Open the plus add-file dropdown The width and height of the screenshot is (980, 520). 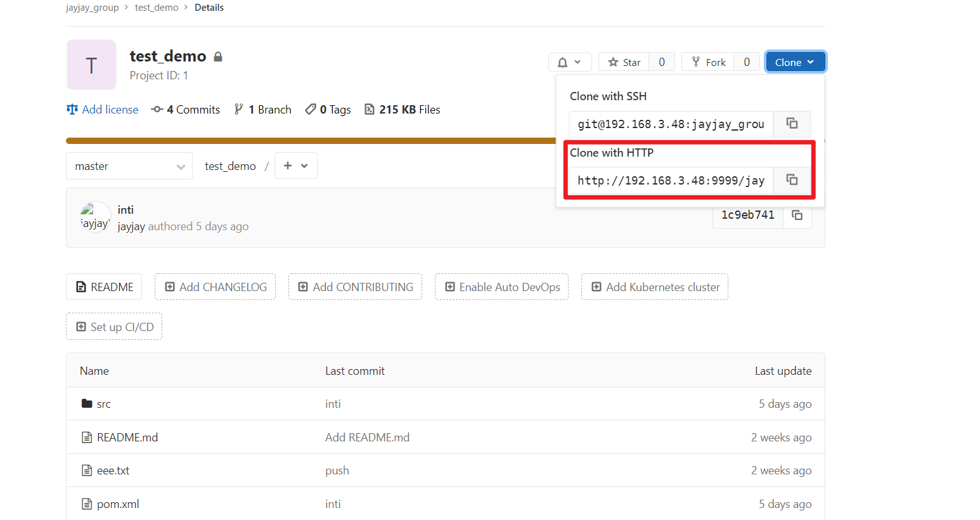[x=295, y=166]
